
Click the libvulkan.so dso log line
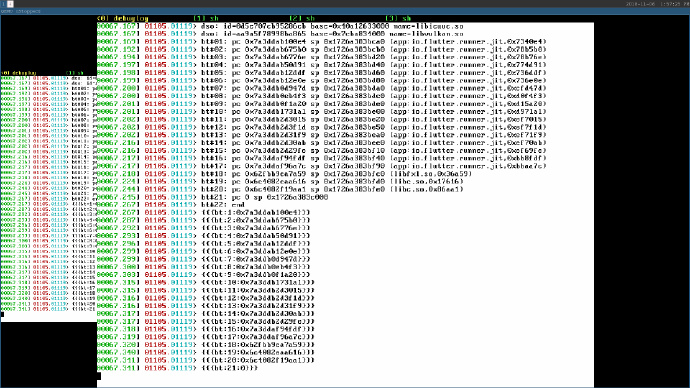(280, 34)
